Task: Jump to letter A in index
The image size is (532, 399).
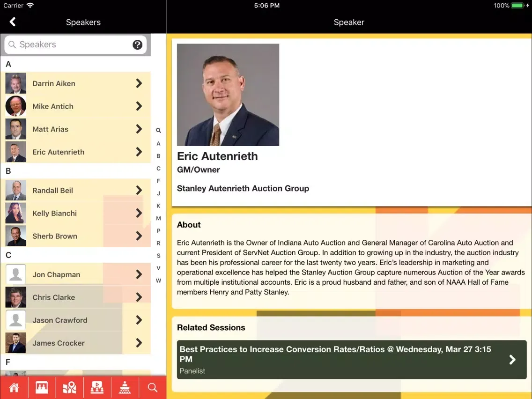Action: [158, 143]
